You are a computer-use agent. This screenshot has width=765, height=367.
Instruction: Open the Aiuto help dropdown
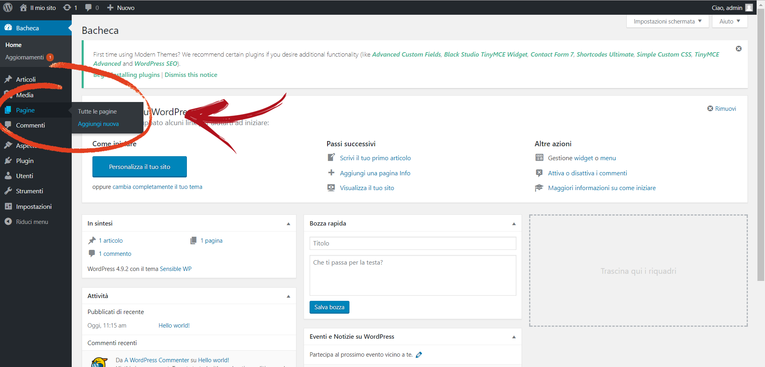pos(730,21)
